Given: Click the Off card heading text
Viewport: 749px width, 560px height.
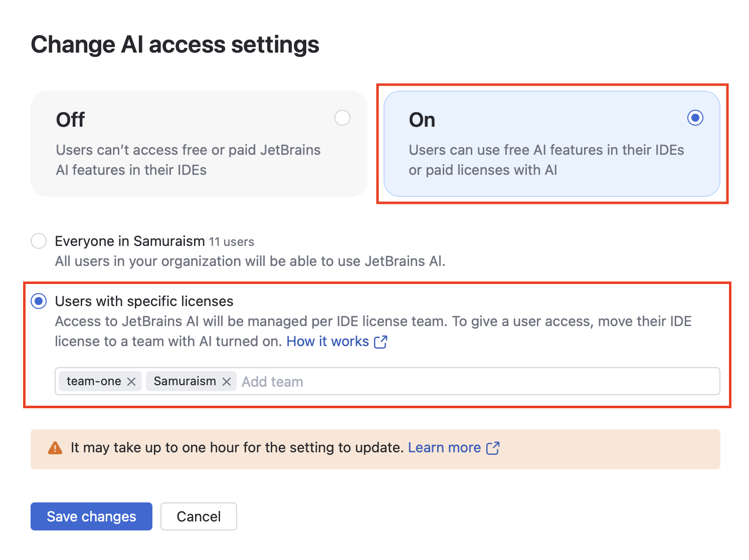Looking at the screenshot, I should click(x=70, y=120).
